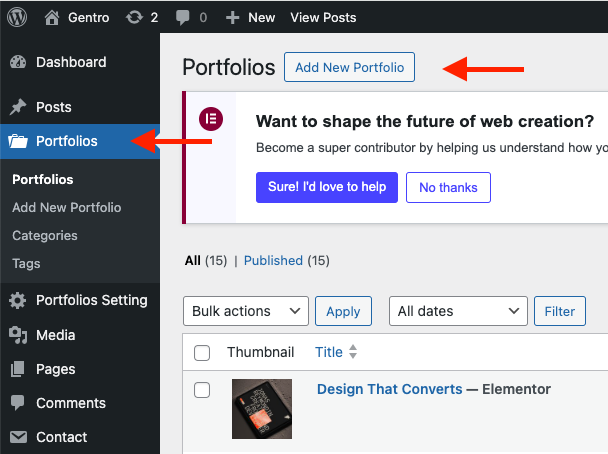Click the Add New Portfolio button
Viewport: 608px width, 454px height.
[x=349, y=68]
